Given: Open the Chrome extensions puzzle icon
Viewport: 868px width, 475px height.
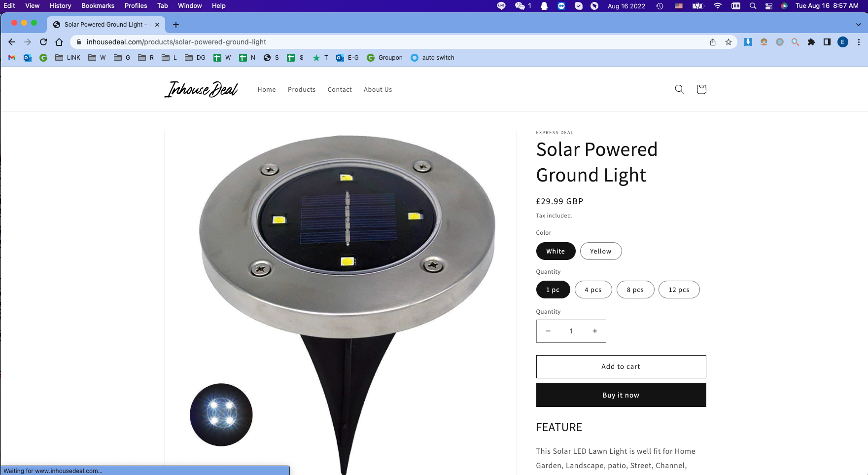Looking at the screenshot, I should click(x=811, y=42).
